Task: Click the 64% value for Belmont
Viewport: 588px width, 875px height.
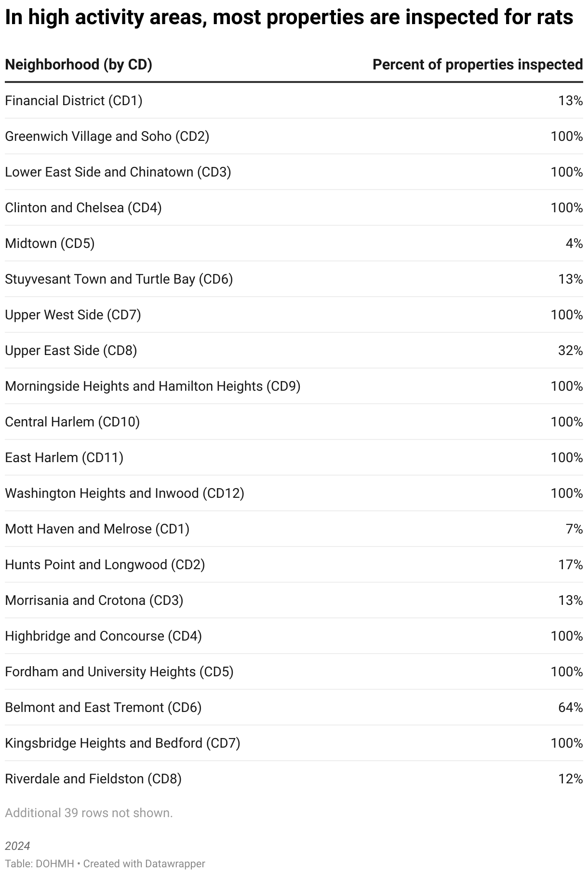Action: pyautogui.click(x=570, y=708)
